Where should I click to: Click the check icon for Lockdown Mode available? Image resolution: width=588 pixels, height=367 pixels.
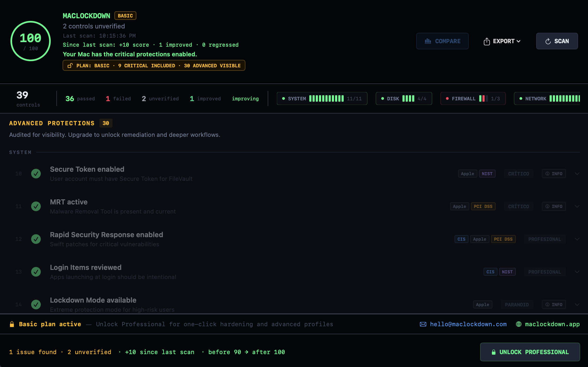[x=36, y=304]
